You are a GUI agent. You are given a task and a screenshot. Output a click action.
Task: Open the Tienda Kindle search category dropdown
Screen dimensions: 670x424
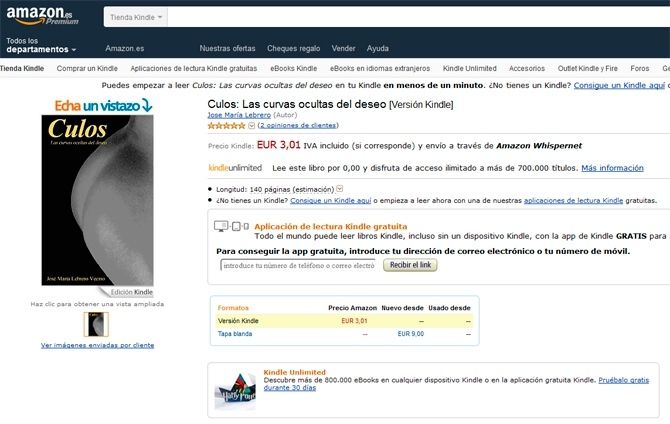coord(136,18)
